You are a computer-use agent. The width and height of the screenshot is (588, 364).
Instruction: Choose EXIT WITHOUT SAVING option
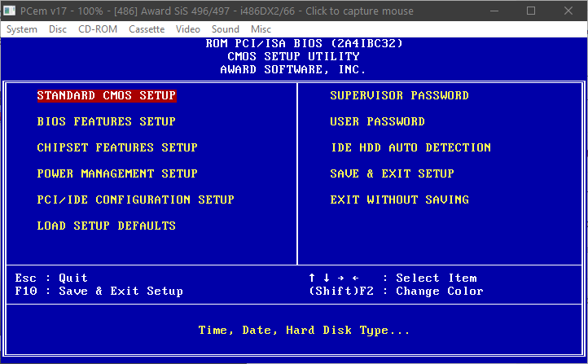click(400, 200)
